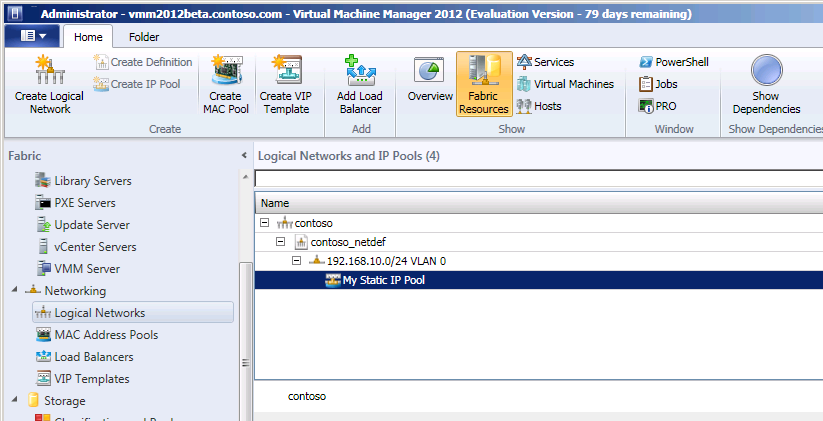Image resolution: width=823 pixels, height=421 pixels.
Task: Select the My Static IP Pool row
Action: 539,280
